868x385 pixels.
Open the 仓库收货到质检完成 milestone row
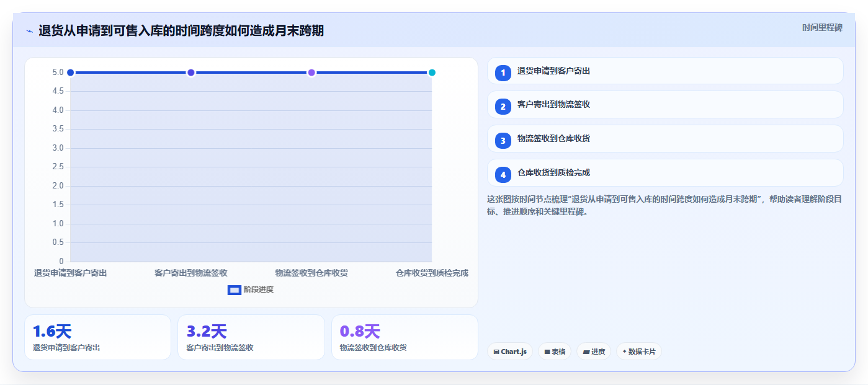665,172
